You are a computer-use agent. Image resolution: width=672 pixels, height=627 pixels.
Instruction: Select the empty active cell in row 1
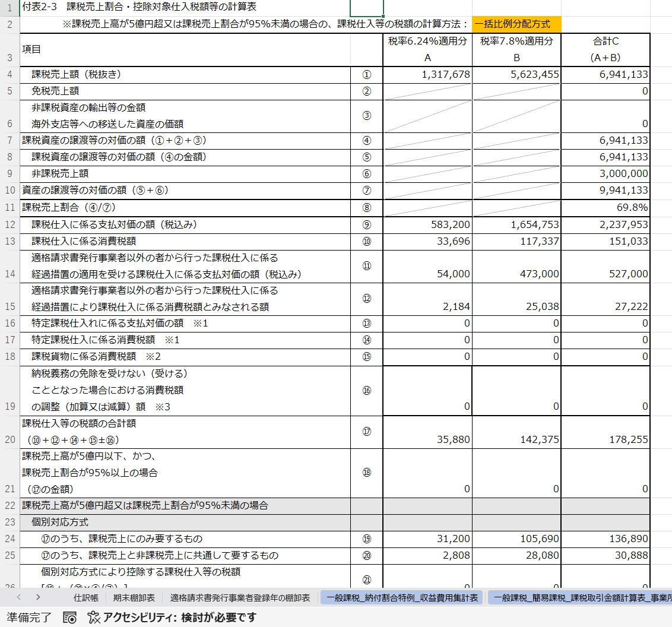366,8
